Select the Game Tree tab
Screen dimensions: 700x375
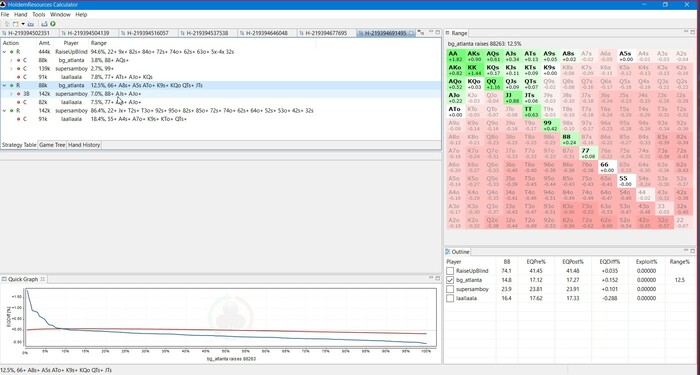click(52, 145)
